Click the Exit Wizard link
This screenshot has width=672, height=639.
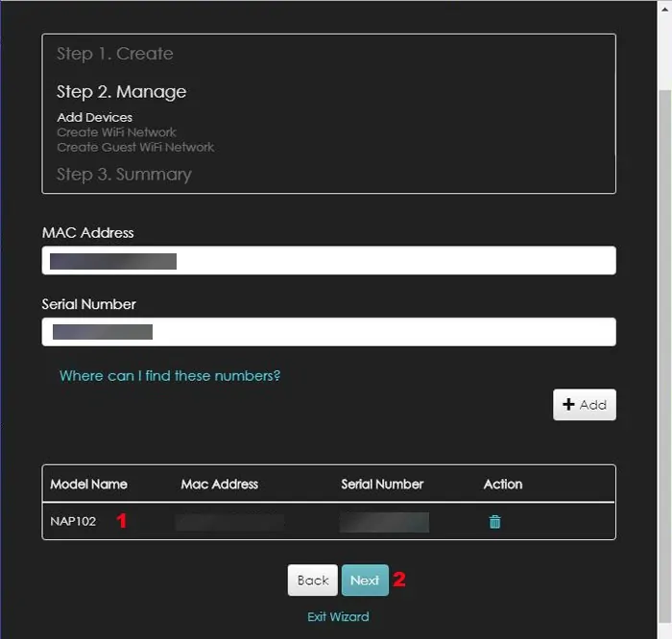[338, 617]
